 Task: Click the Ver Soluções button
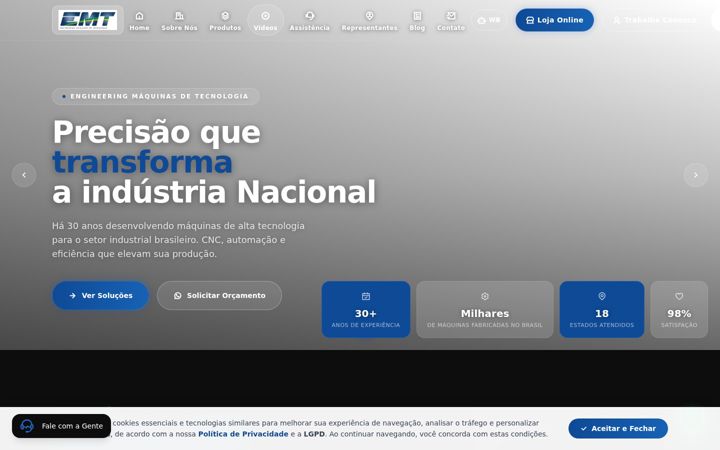101,296
